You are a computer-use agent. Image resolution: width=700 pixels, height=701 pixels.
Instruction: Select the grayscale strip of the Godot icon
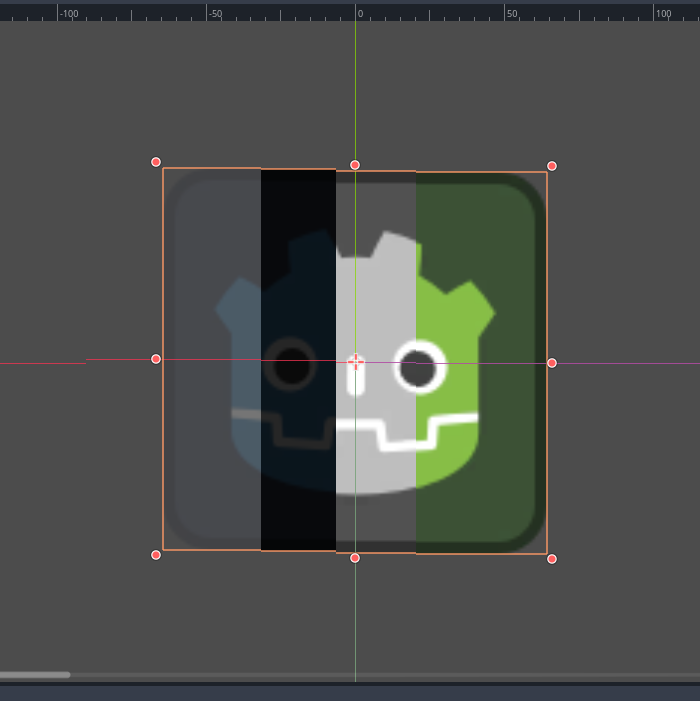coord(376,362)
